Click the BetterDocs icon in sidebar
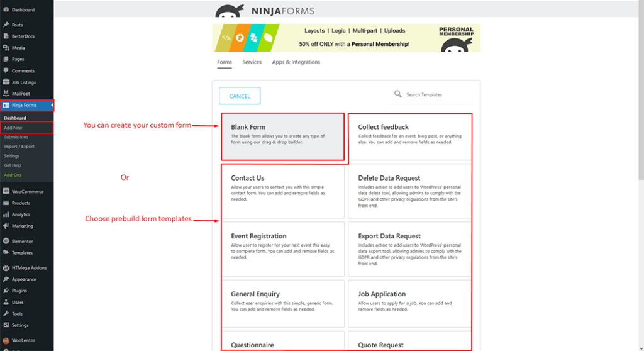 [x=6, y=36]
